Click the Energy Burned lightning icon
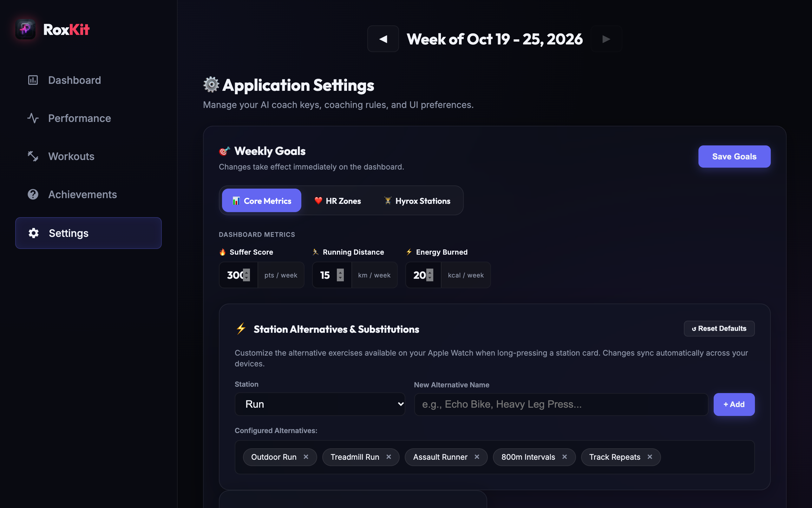 [x=409, y=252]
